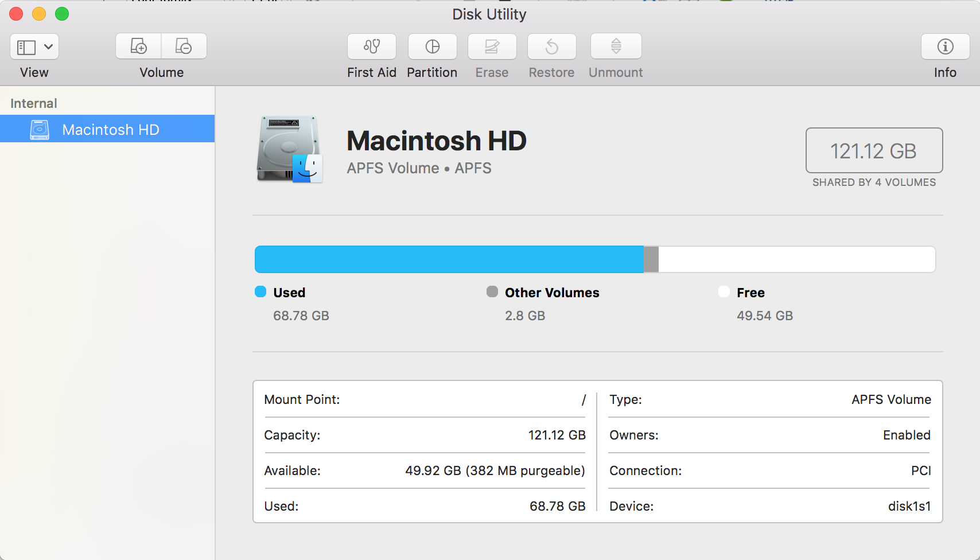The image size is (980, 560).
Task: Click the gray Other Volumes bar segment
Action: pyautogui.click(x=651, y=259)
